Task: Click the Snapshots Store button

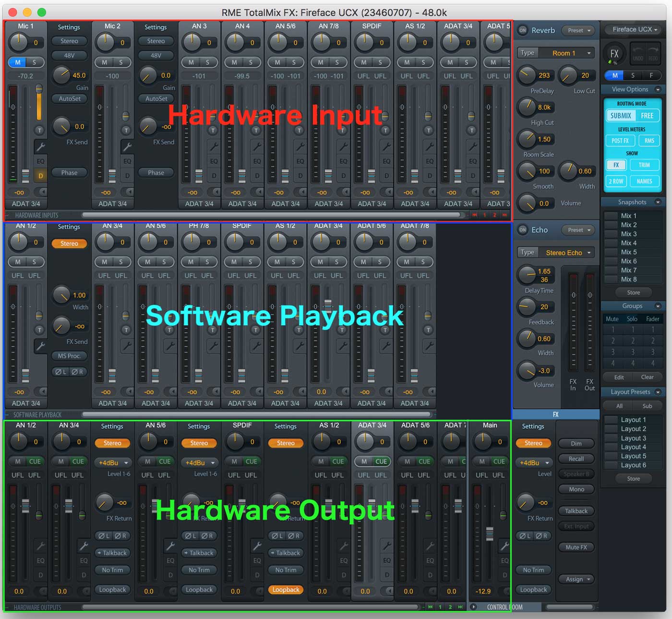Action: coord(633,292)
